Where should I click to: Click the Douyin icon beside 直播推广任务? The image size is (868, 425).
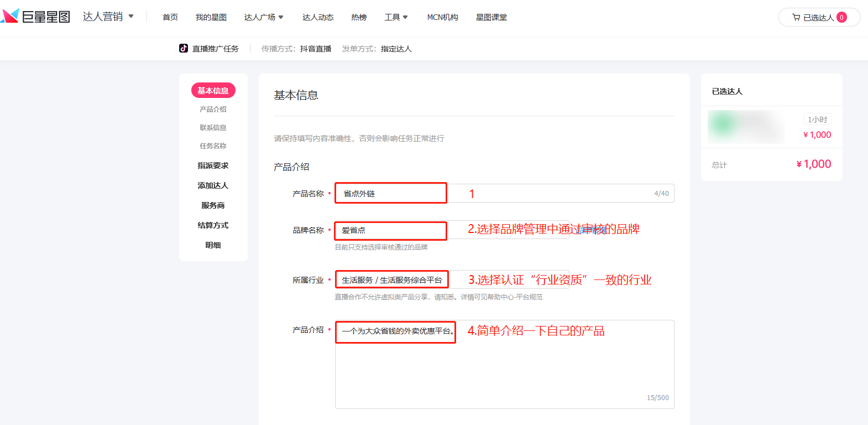184,48
